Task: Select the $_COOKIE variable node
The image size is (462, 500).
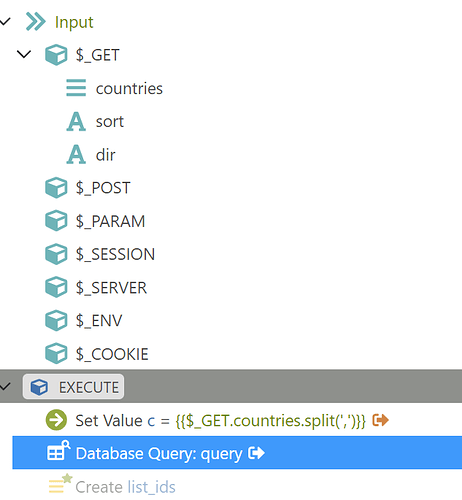Action: pos(97,354)
